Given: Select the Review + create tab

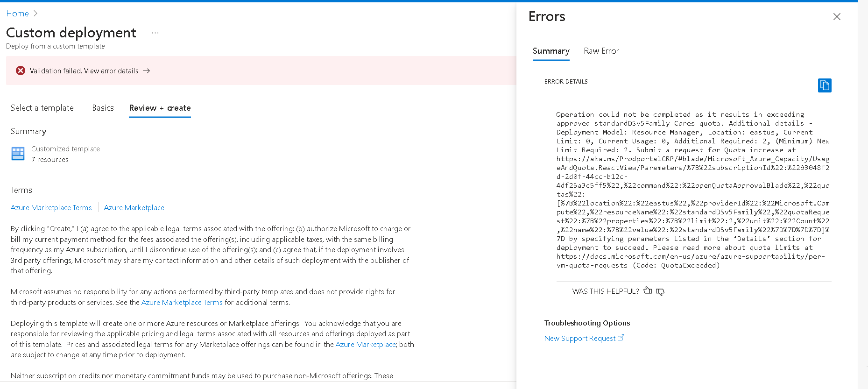Looking at the screenshot, I should [x=160, y=108].
